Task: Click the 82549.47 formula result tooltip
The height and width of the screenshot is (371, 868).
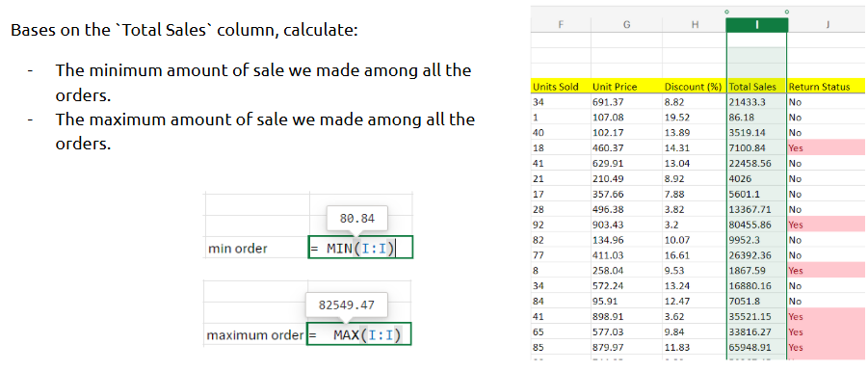Action: [347, 305]
